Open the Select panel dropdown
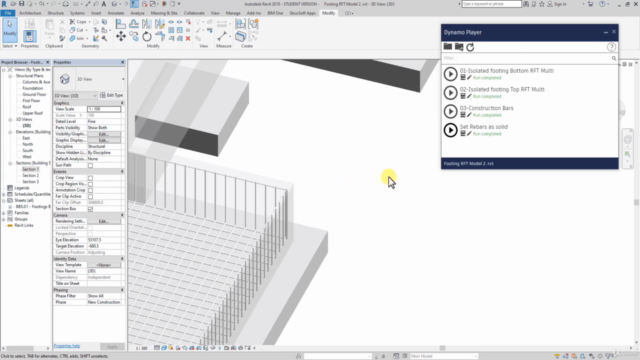Screen dimensions: 640x360 point(10,46)
